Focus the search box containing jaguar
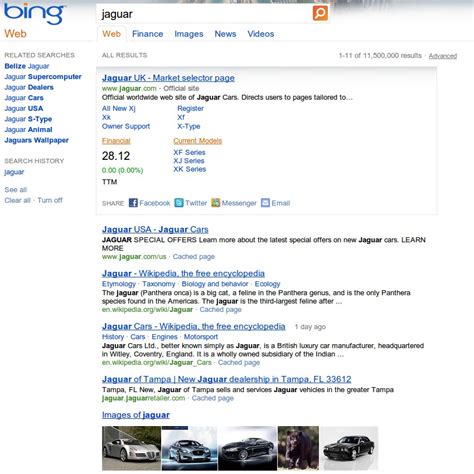474x474 pixels. (x=204, y=14)
